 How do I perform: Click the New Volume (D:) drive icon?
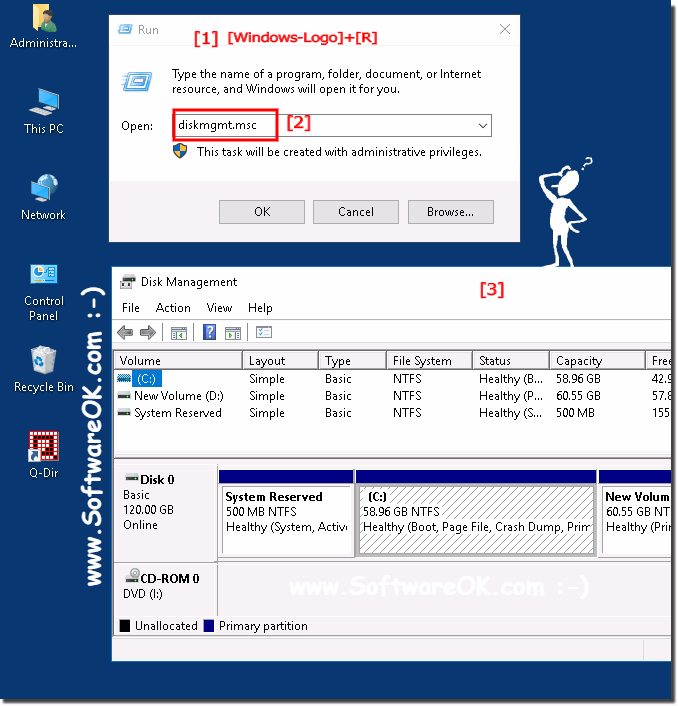click(x=124, y=396)
